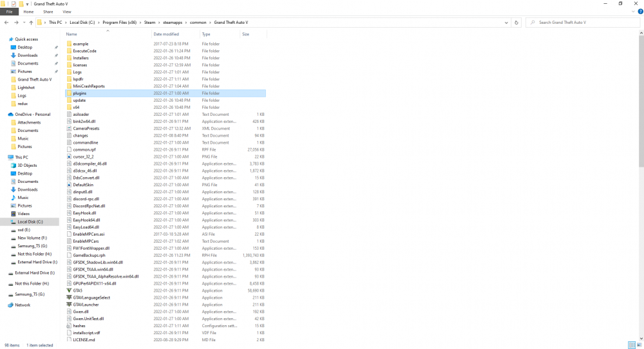Select the 'Gwen.UnitTest.dll' file
The image size is (644, 349).
pos(88,319)
